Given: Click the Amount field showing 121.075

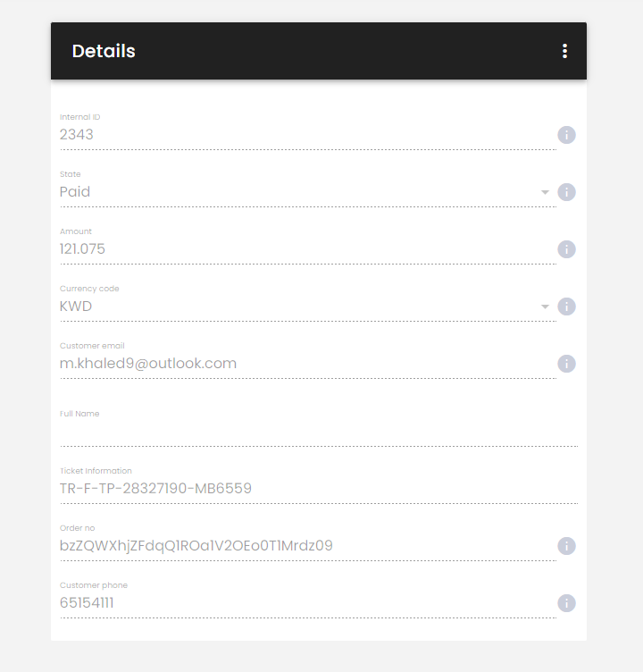Looking at the screenshot, I should (308, 249).
